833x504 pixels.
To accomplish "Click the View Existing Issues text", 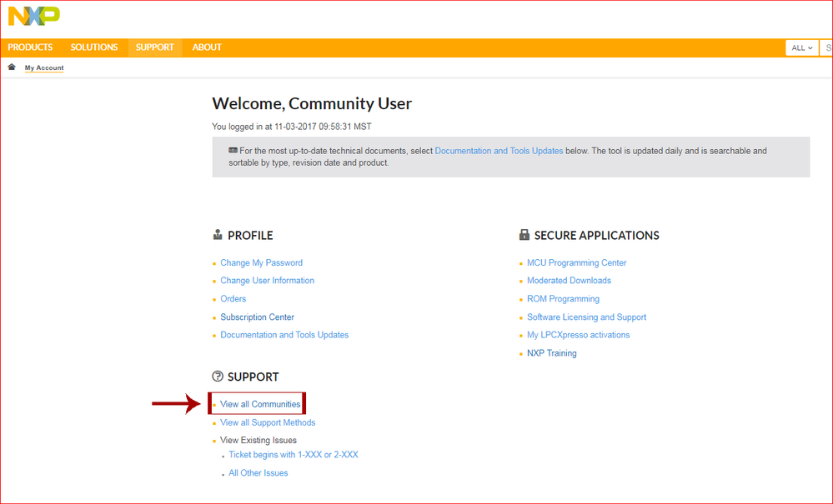I will point(258,440).
